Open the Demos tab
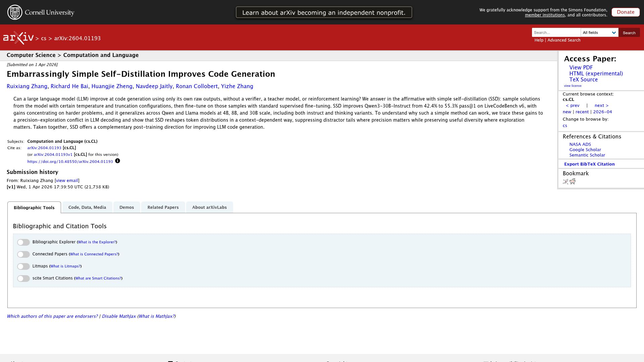 127,207
